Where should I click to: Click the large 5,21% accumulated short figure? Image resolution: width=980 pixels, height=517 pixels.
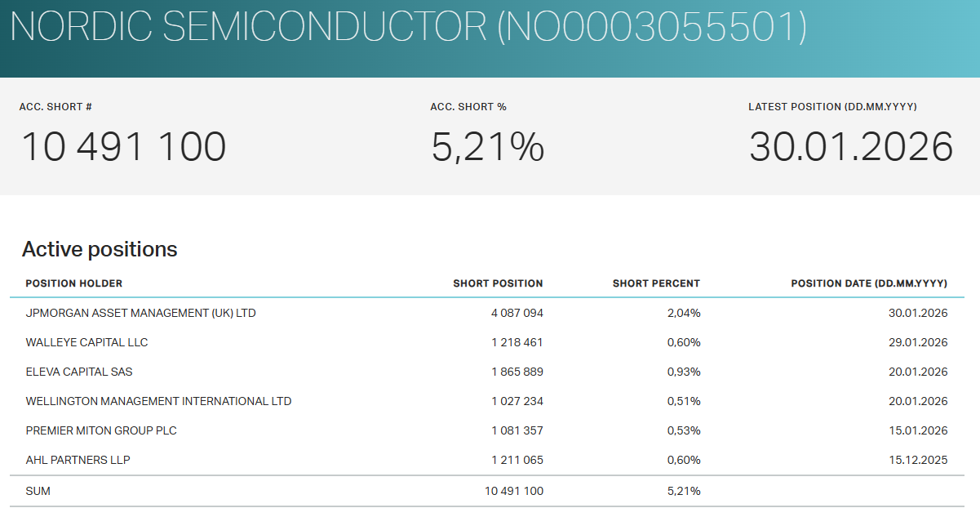pos(487,147)
